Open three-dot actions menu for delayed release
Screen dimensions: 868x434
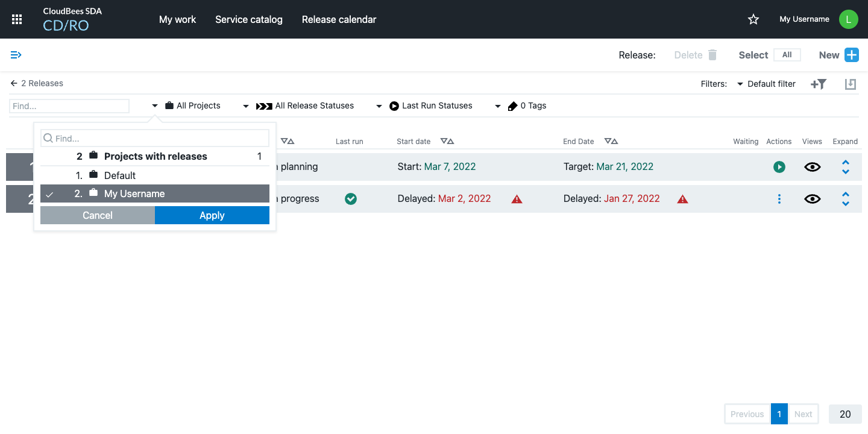779,199
